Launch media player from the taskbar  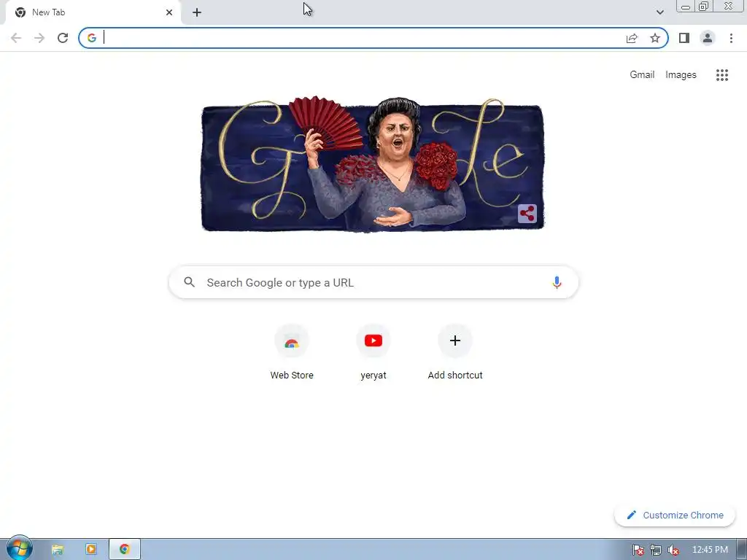91,550
